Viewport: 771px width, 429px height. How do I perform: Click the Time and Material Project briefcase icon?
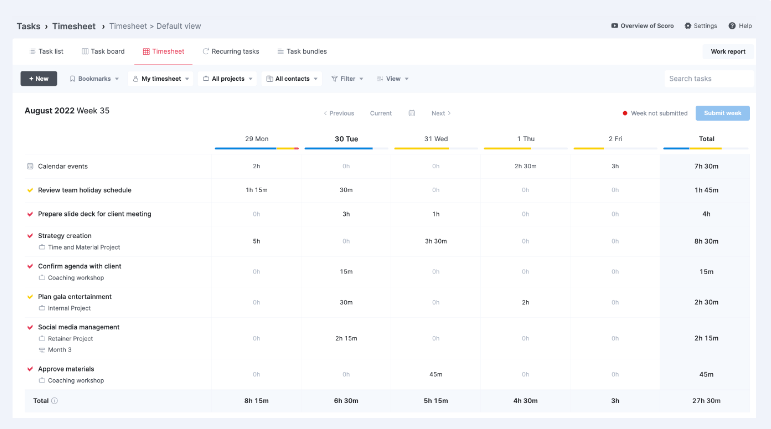42,247
